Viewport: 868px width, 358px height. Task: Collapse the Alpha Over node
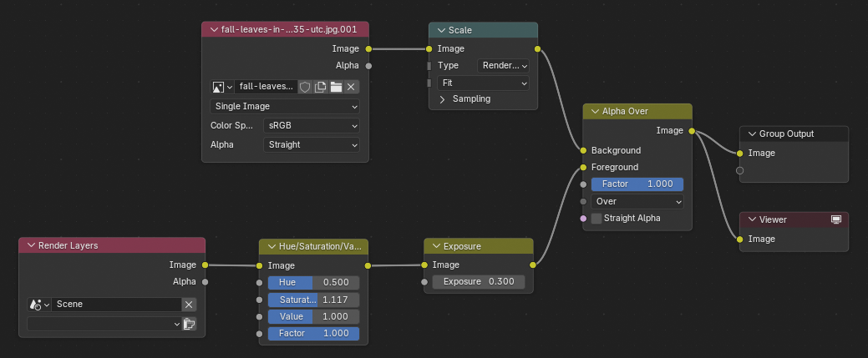(594, 112)
